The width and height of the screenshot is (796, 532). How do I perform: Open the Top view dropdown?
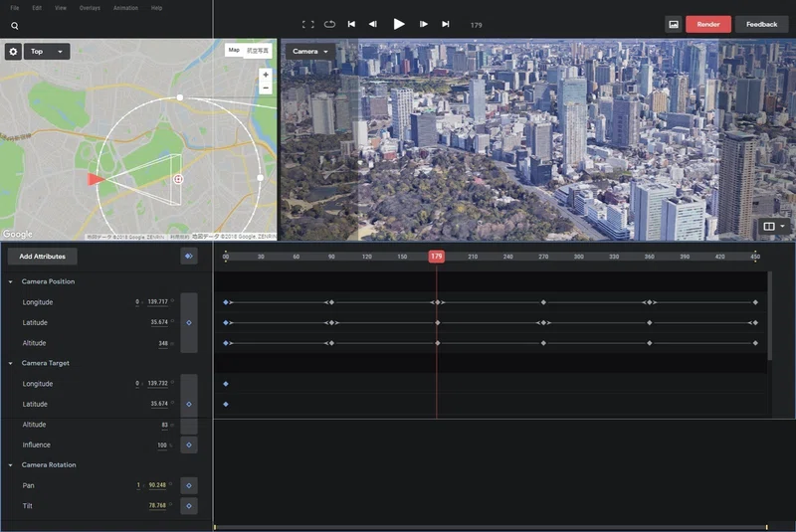(47, 52)
